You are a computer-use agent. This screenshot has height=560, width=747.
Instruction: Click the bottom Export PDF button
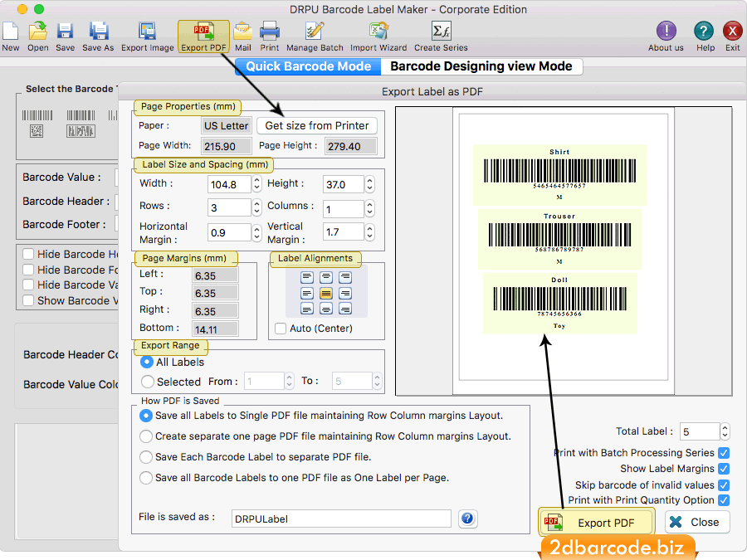point(597,523)
